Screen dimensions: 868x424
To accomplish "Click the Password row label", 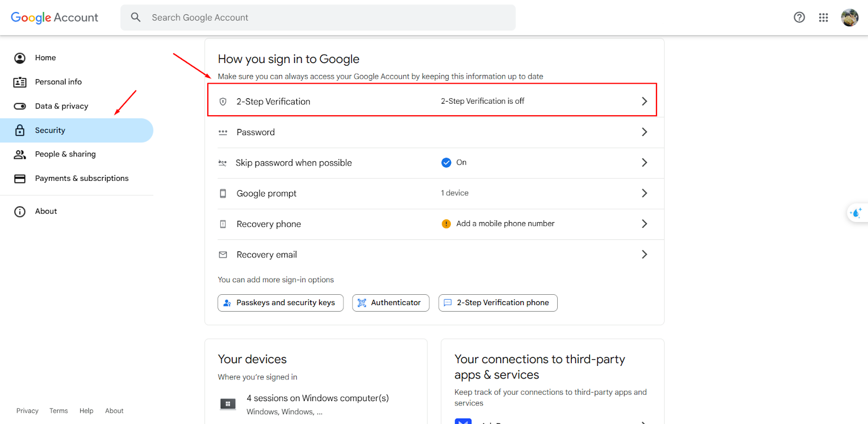I will [256, 132].
